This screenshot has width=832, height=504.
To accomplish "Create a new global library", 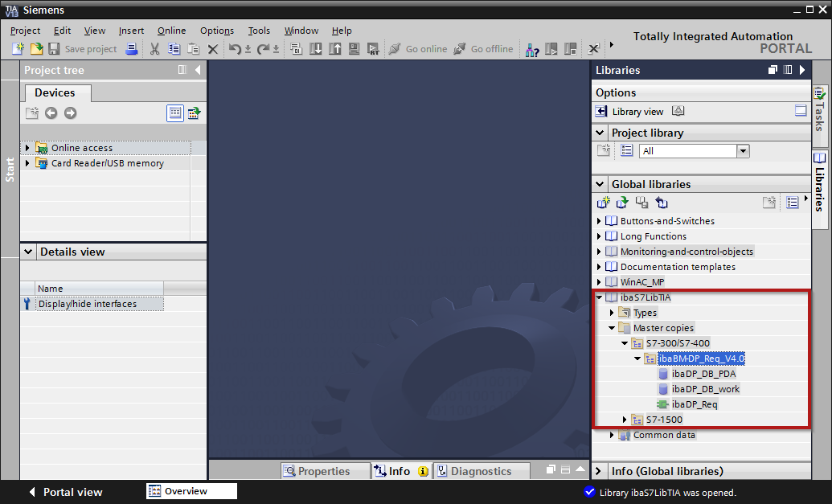I will coord(603,203).
